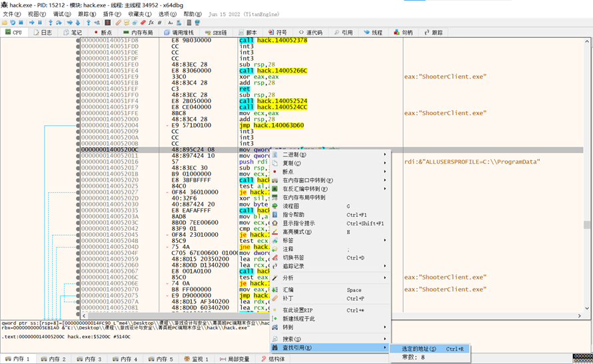The height and width of the screenshot is (364, 593).
Task: Click the open file folder toolbar icon
Action: (x=5, y=23)
